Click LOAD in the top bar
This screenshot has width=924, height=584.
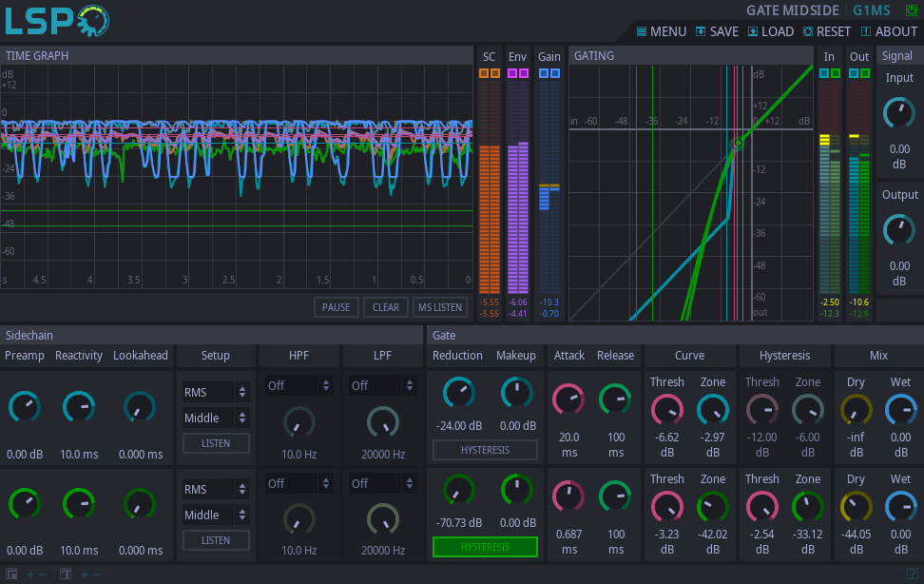pos(771,31)
